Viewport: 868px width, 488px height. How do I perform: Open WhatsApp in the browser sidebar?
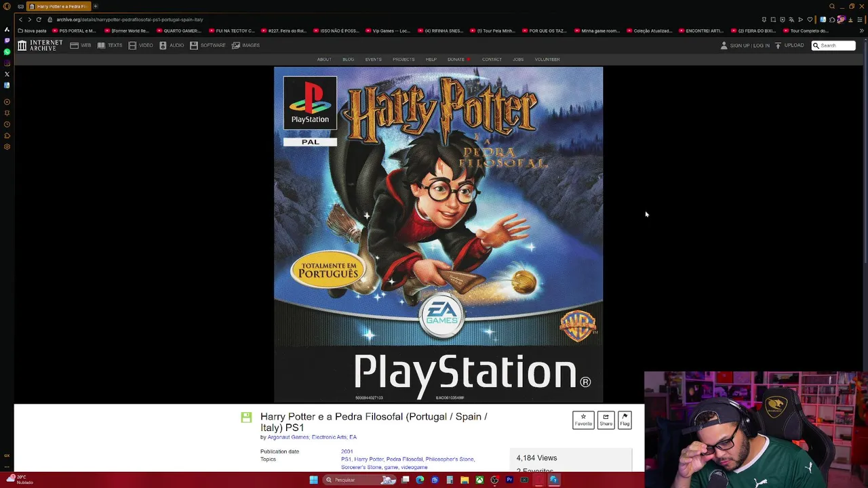pyautogui.click(x=7, y=52)
